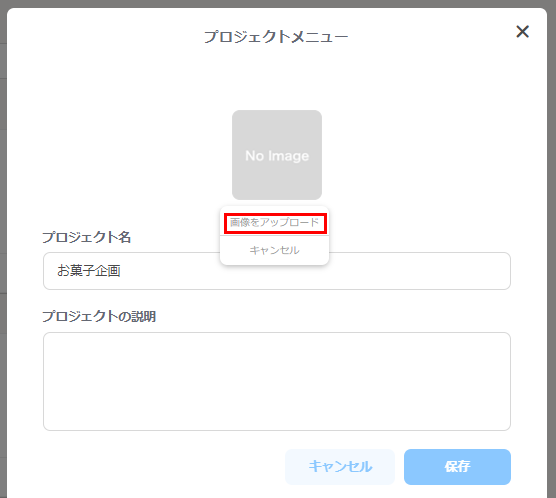Select 画像をアップロード from the popup menu
556x498 pixels.
coord(275,223)
